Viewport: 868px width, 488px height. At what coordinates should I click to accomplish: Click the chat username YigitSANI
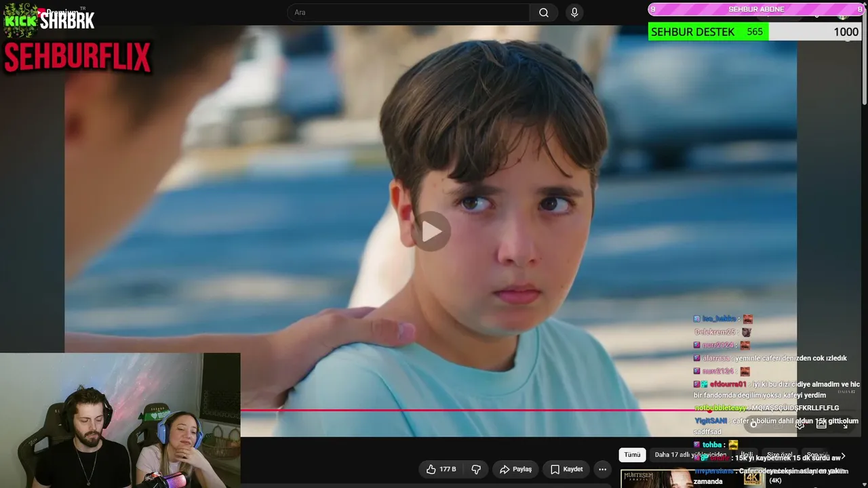coord(711,421)
